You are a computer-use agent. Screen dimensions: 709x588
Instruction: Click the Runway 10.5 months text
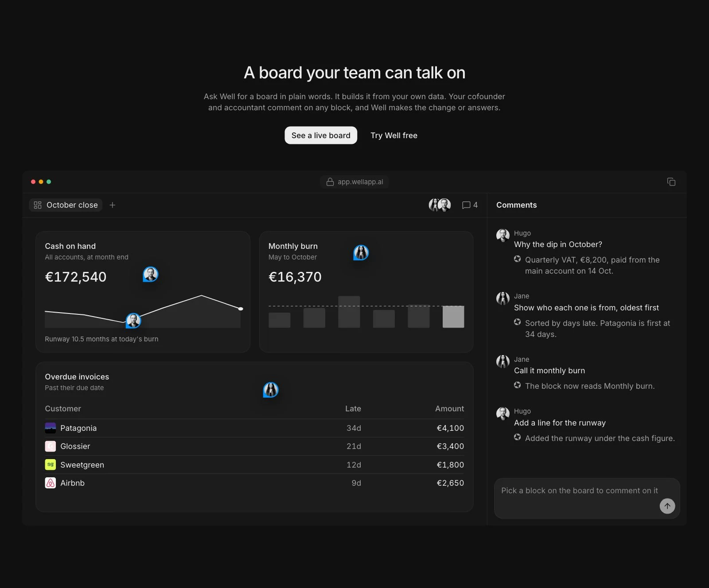coord(101,339)
